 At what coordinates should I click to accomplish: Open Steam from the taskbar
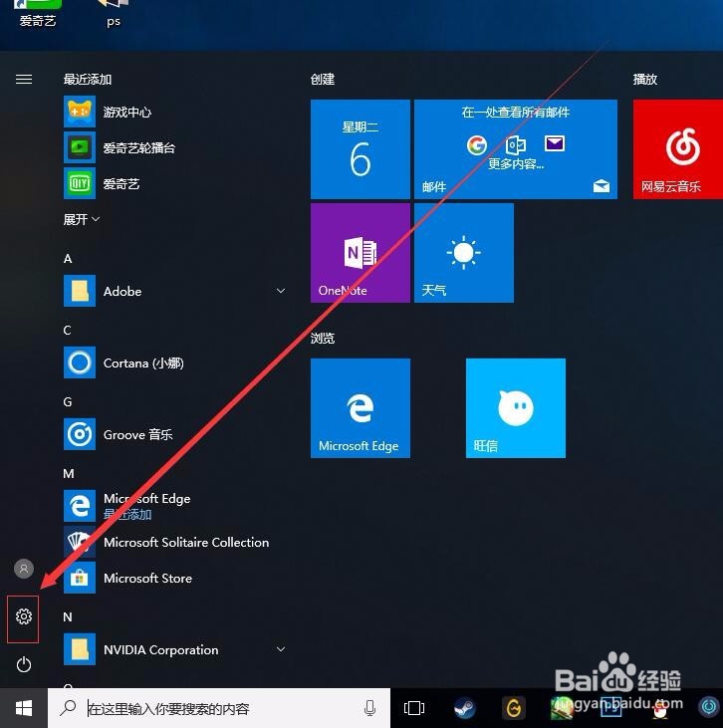(464, 708)
